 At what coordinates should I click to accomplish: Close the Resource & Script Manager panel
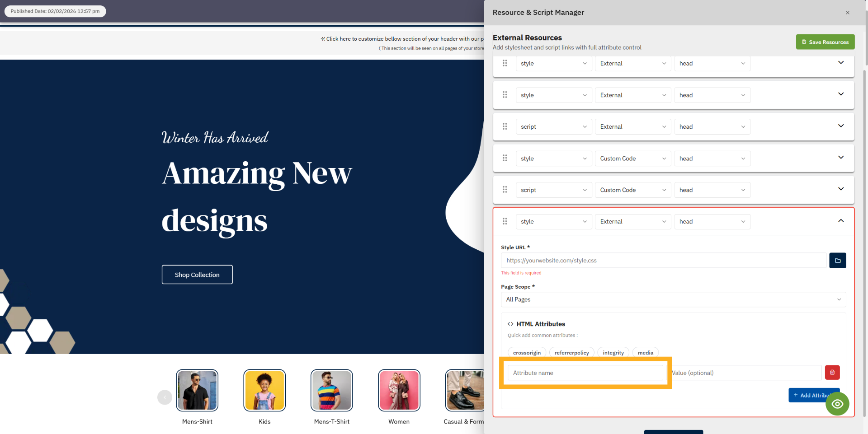(848, 12)
